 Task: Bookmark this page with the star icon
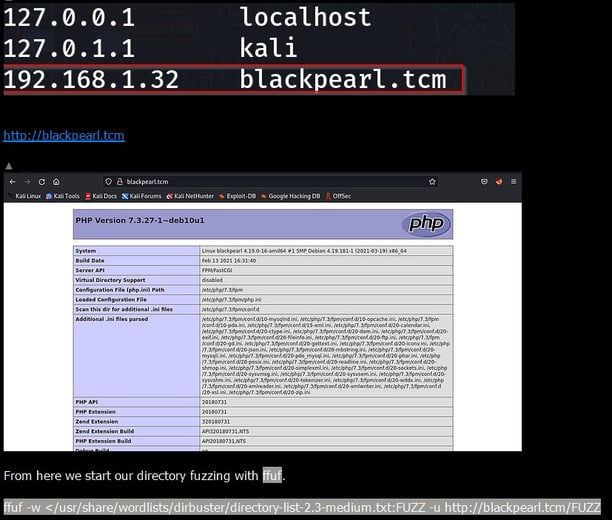click(432, 182)
